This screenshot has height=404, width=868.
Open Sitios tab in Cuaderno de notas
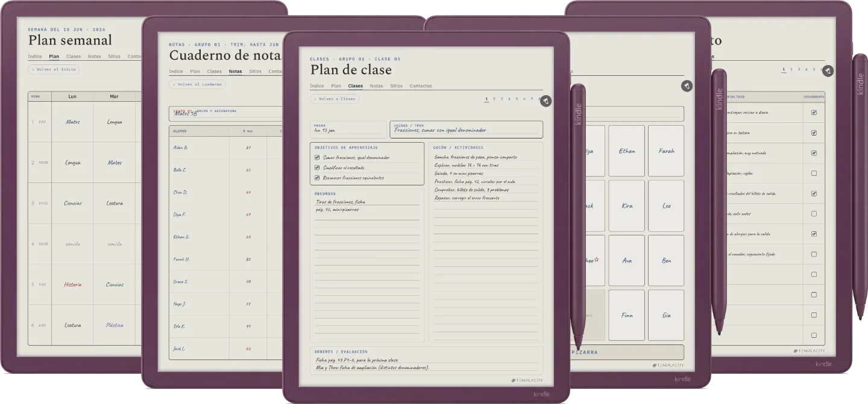255,71
